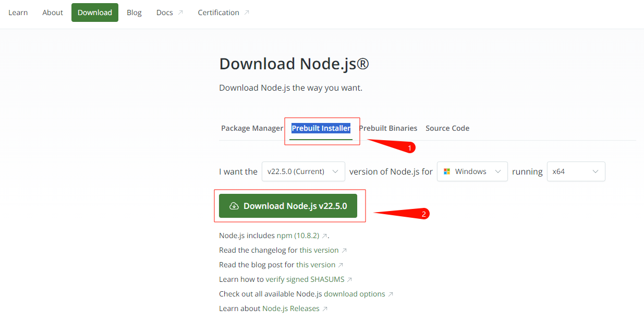
Task: Click external arrow icon beside Certification
Action: [x=247, y=13]
